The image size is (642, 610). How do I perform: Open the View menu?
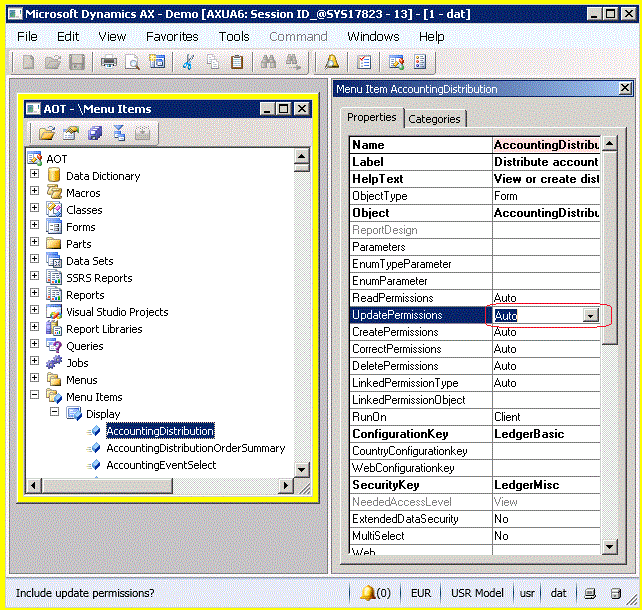[112, 36]
